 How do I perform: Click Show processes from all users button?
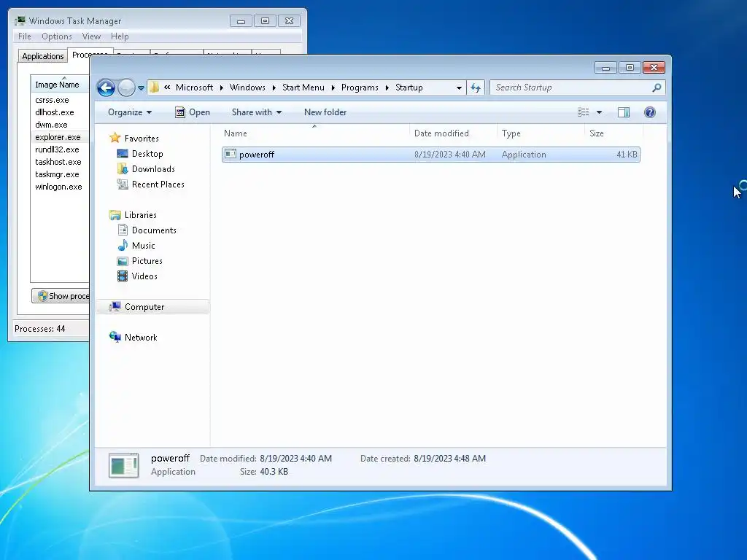[61, 296]
